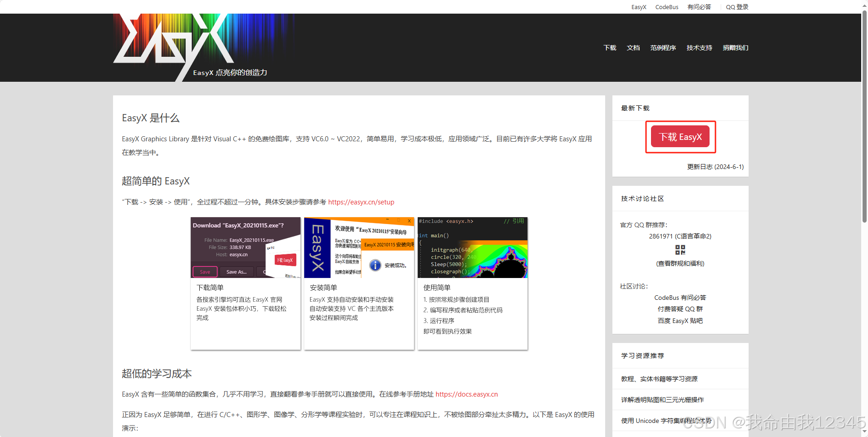Open the https://docs.easyx.cn link
868x437 pixels.
pos(467,394)
